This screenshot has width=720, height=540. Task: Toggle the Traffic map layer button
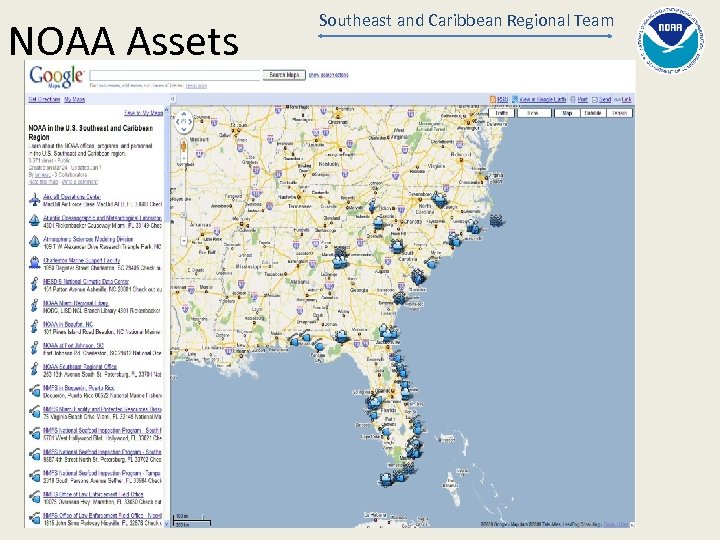pos(501,113)
